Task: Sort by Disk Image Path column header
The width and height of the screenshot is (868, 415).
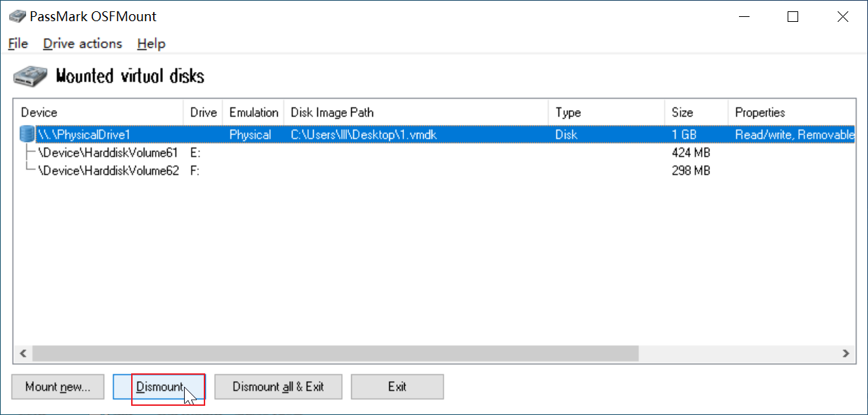Action: pos(416,112)
